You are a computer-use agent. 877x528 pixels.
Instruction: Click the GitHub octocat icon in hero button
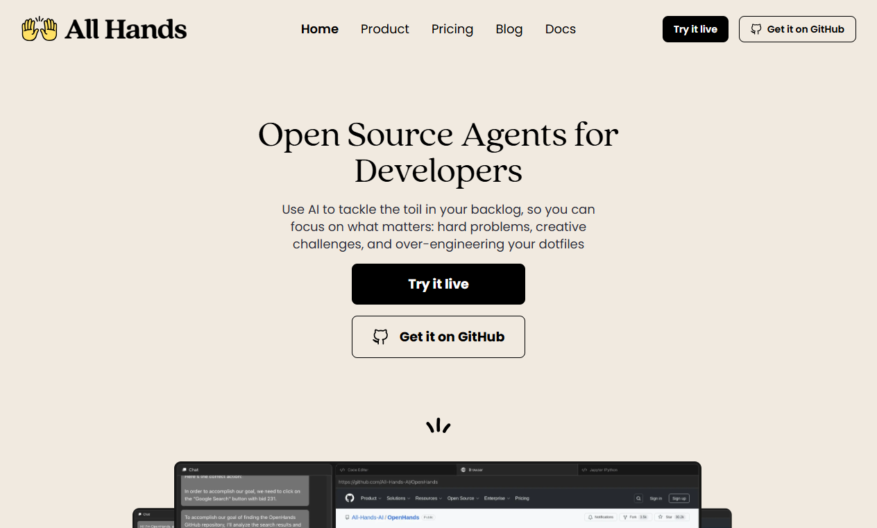(x=380, y=337)
